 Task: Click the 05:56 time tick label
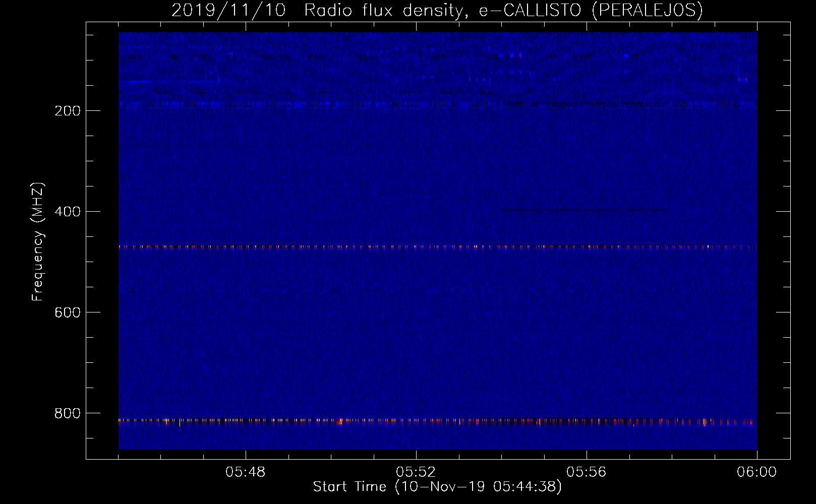point(587,472)
